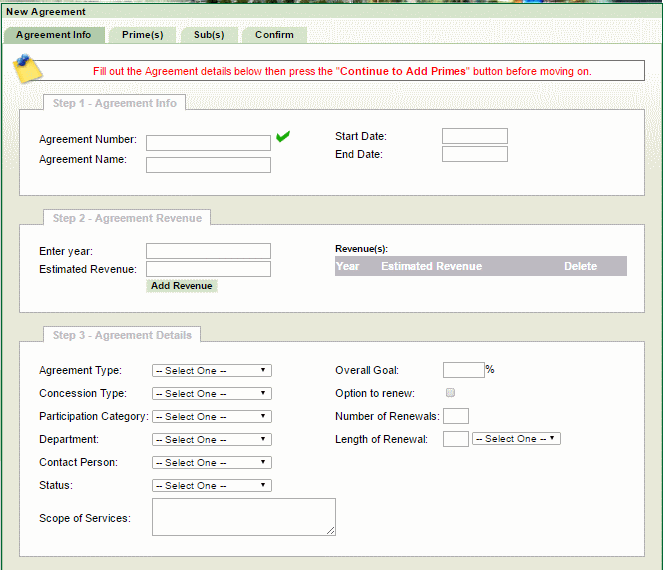
Task: Expand the Concession Type dropdown
Action: click(x=211, y=394)
